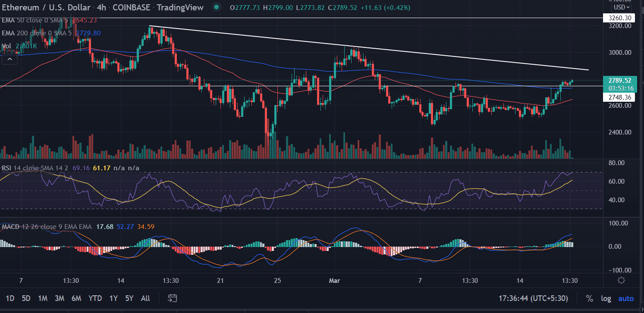Switch to YTD time range
644x313 pixels.
(x=95, y=298)
